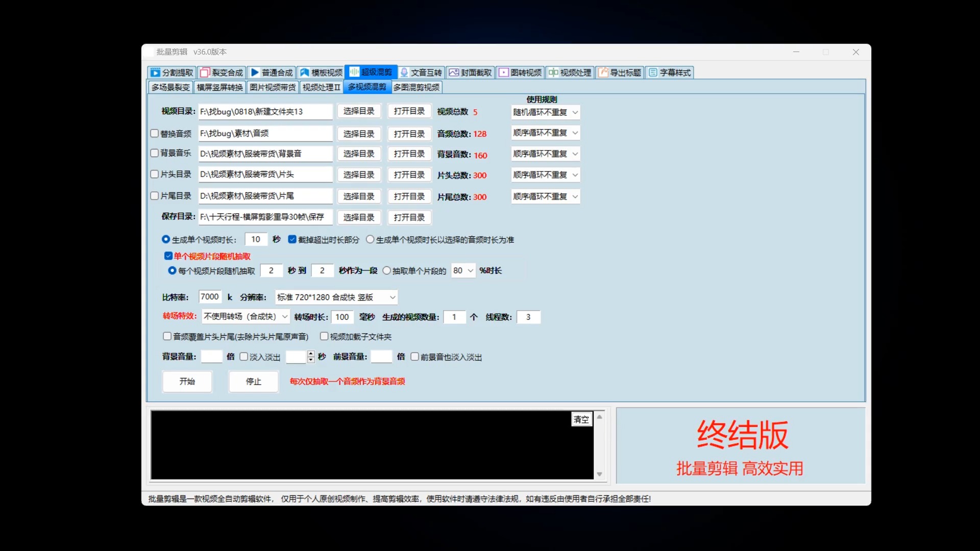Click the 转场时长 100 input field
This screenshot has height=551, width=980.
click(342, 317)
